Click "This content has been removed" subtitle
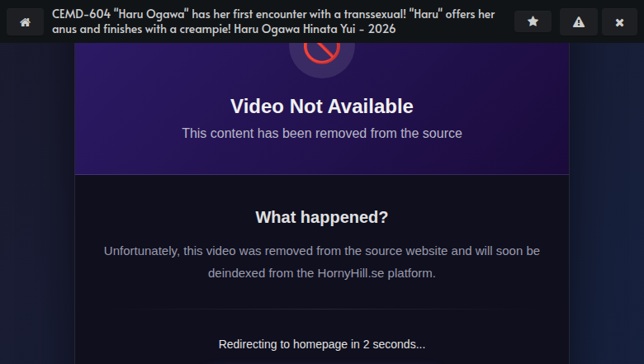644x364 pixels. tap(322, 134)
